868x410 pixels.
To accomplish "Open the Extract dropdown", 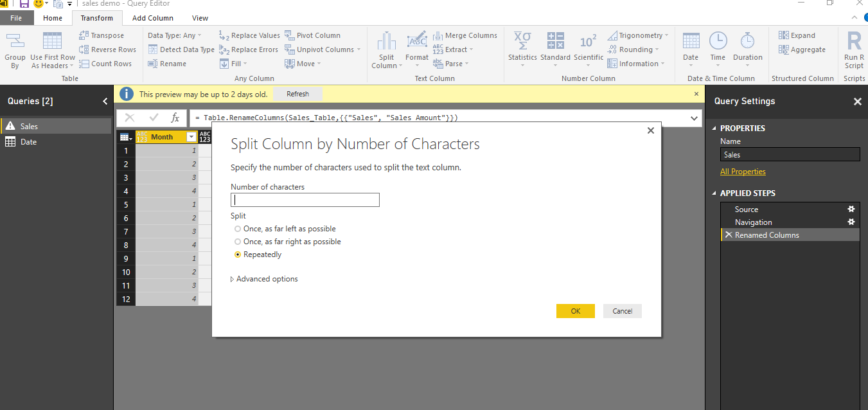I will 453,49.
